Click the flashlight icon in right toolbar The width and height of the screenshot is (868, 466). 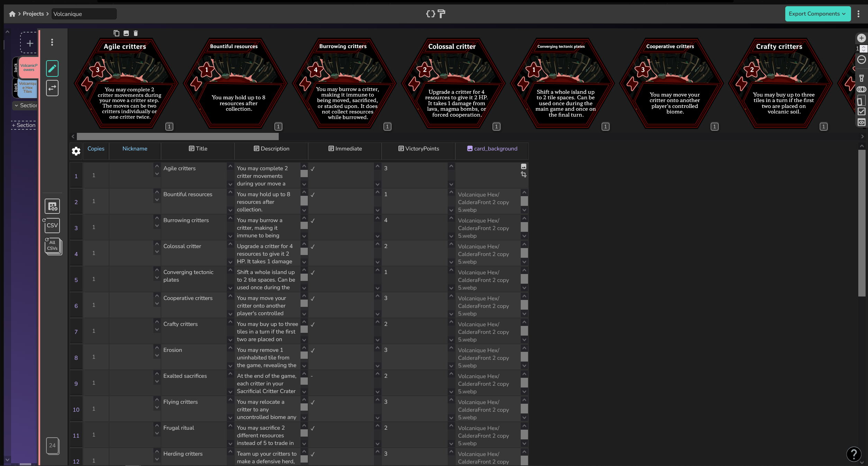coord(861,79)
